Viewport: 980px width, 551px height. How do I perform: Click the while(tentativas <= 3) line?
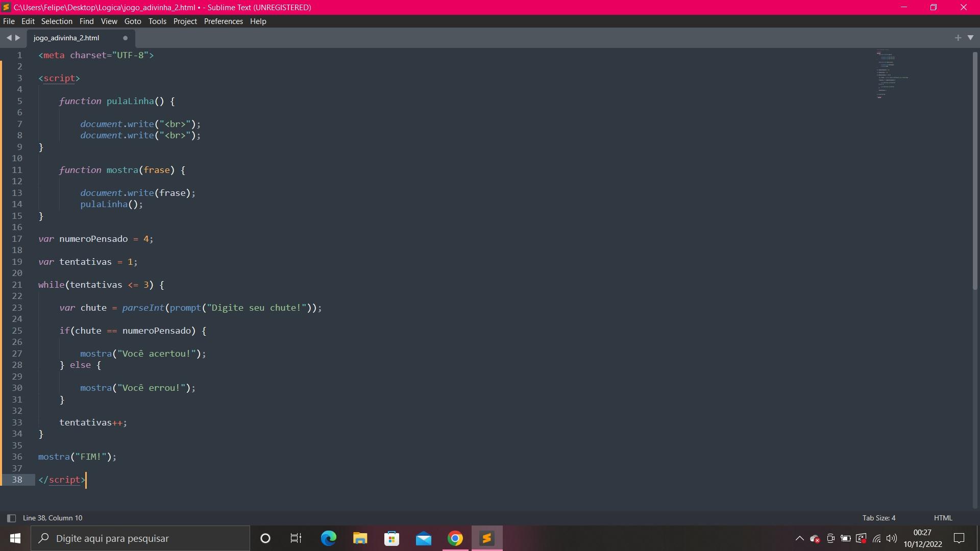pyautogui.click(x=101, y=285)
